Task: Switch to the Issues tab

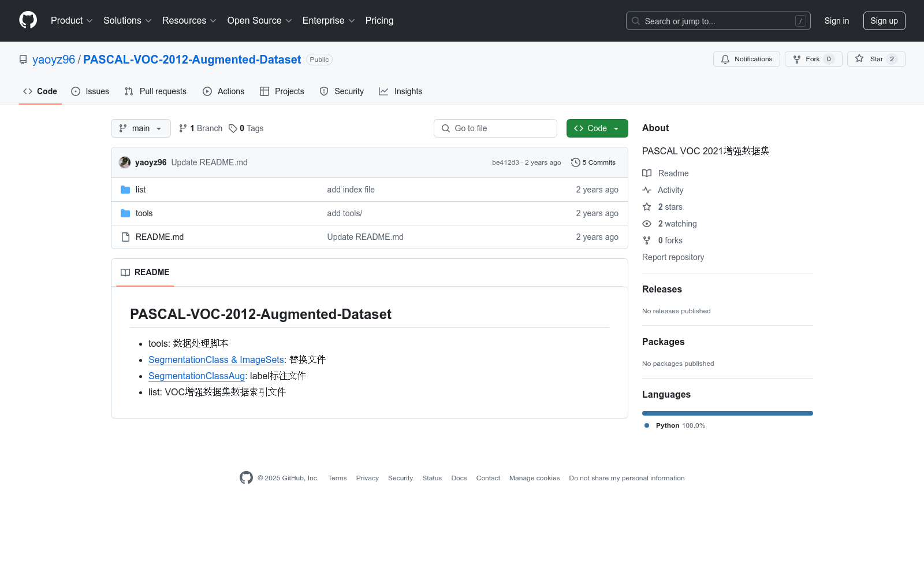Action: pos(90,91)
